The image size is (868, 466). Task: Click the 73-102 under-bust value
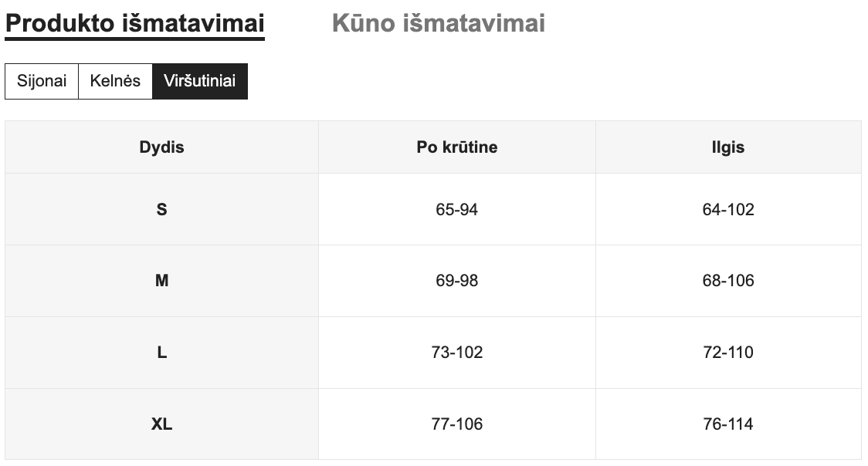pos(456,353)
